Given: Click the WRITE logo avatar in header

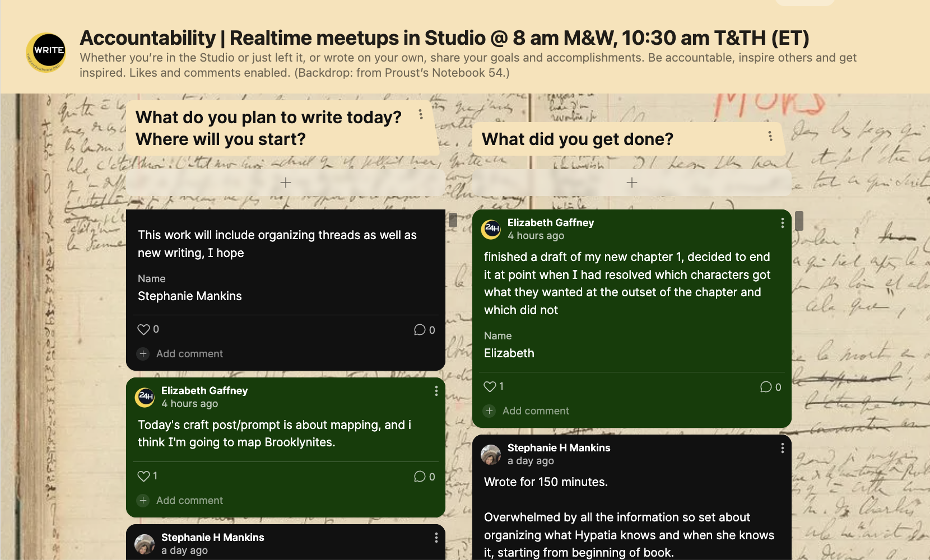Looking at the screenshot, I should click(x=46, y=52).
